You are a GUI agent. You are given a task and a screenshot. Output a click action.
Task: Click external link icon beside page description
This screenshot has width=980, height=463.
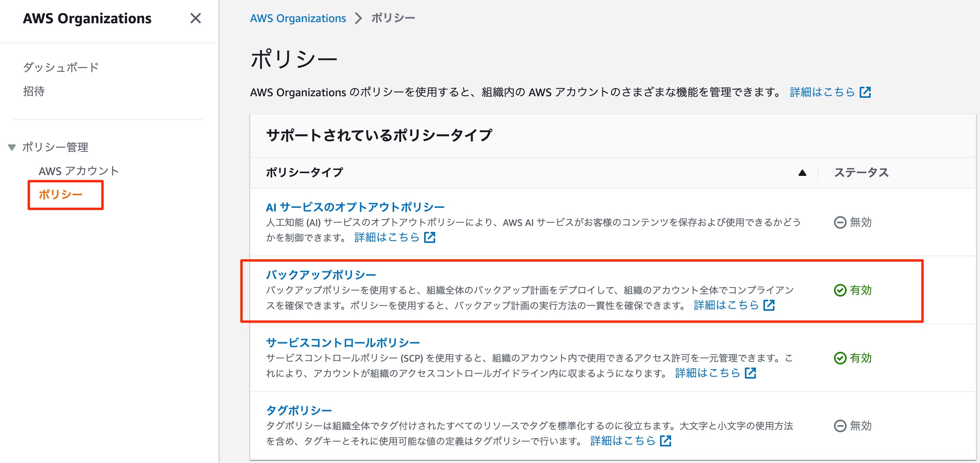point(865,92)
